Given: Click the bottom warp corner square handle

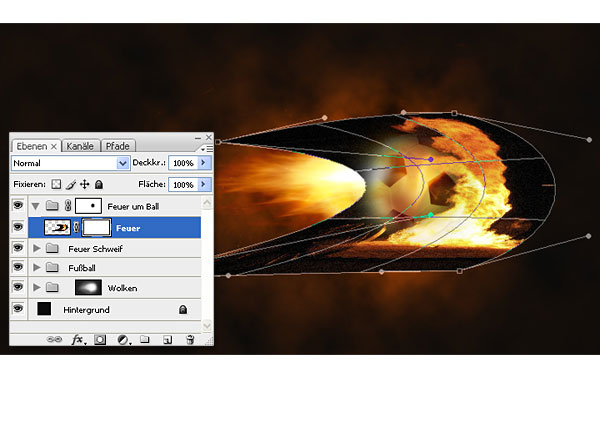Looking at the screenshot, I should [x=460, y=271].
